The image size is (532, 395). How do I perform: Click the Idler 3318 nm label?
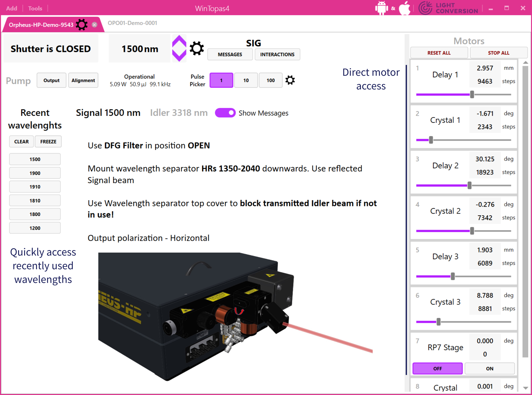coord(179,113)
